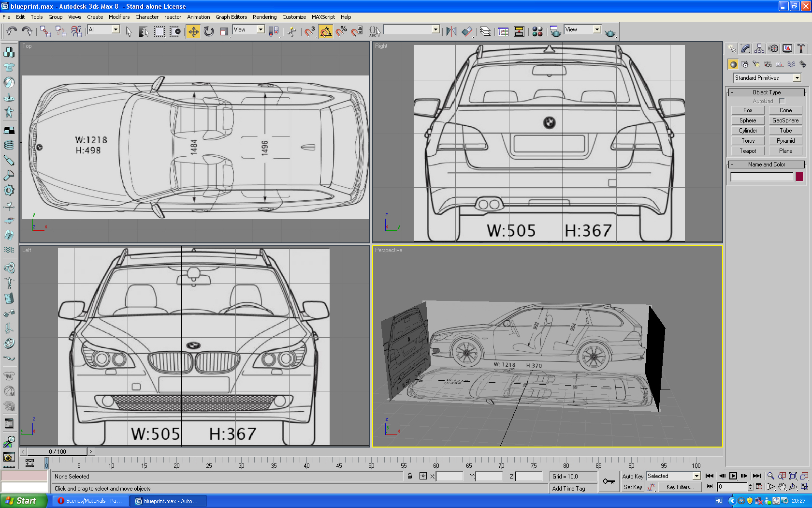
Task: Open the Select by Name list tool
Action: pyautogui.click(x=144, y=31)
